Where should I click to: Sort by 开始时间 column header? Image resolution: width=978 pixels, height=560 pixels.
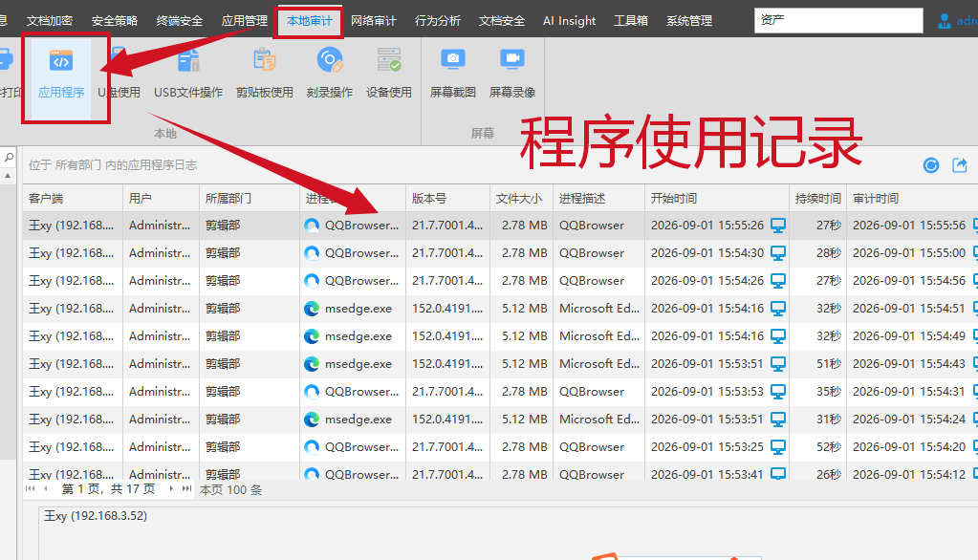(x=717, y=199)
